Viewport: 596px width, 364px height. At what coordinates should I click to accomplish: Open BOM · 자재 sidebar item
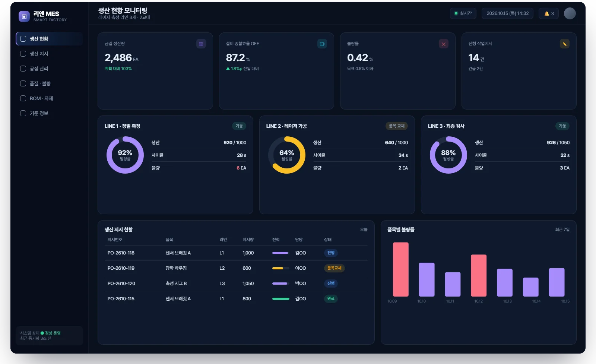tap(49, 98)
